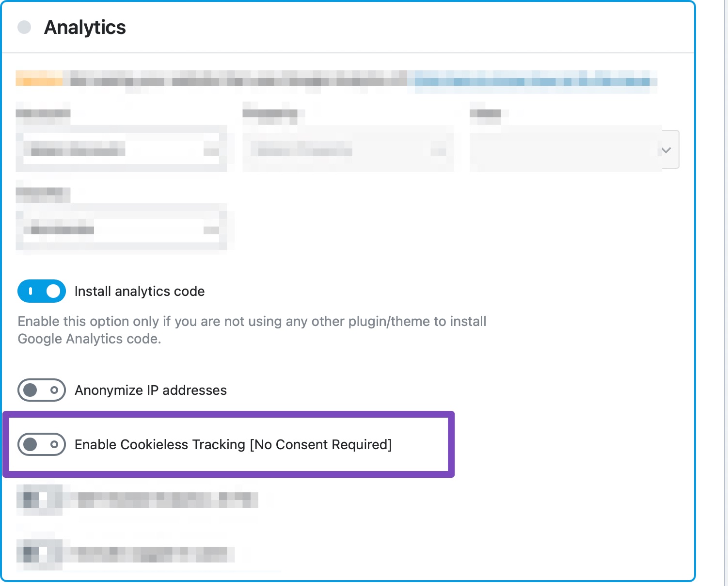Enable Anonymize IP addresses toggle
The height and width of the screenshot is (586, 728).
(42, 390)
